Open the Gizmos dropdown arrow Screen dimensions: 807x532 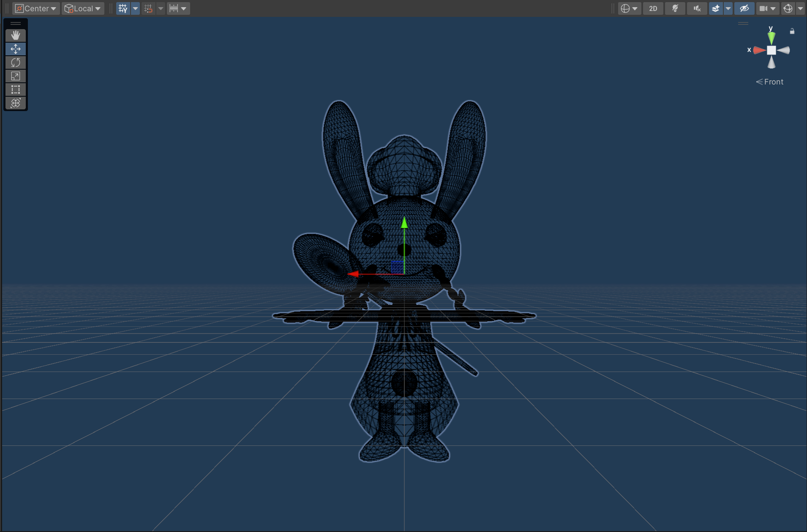click(x=800, y=8)
